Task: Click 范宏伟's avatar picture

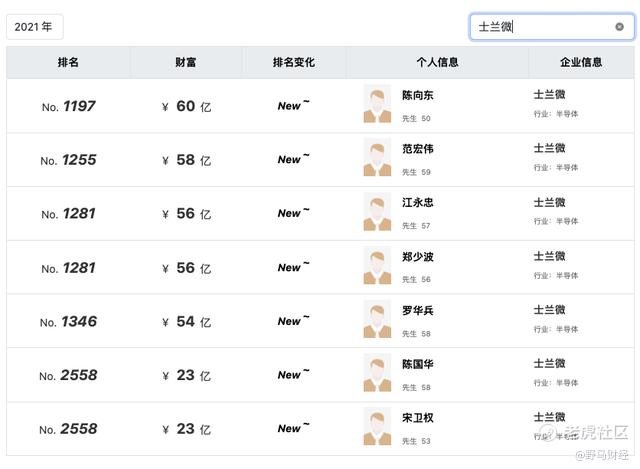Action: coord(377,159)
